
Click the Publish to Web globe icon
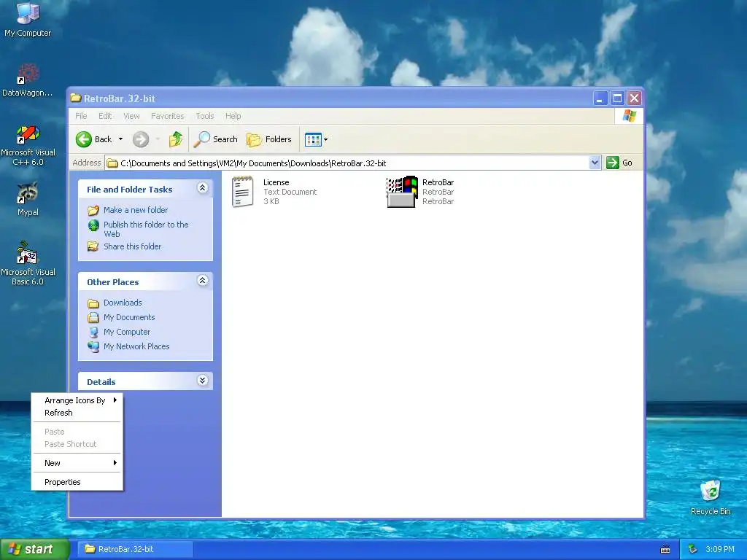[93, 225]
